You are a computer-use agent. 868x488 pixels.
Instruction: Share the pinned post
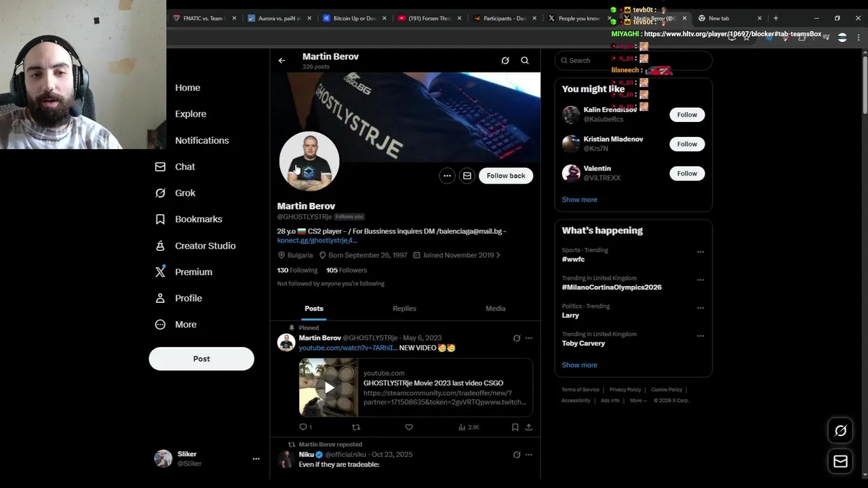point(529,428)
